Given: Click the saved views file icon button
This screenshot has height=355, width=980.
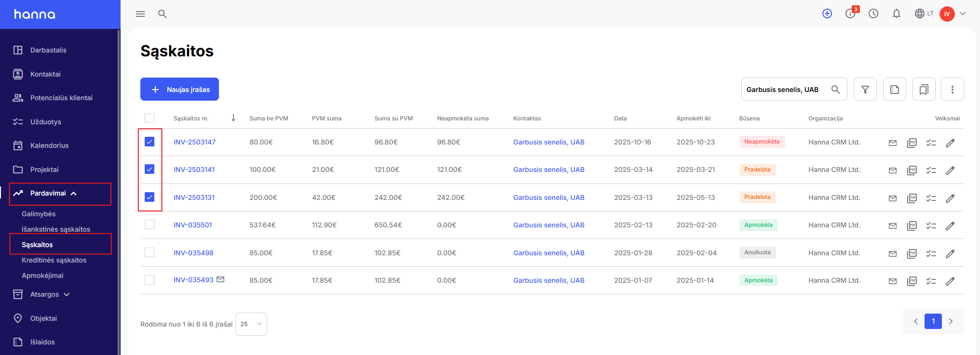Looking at the screenshot, I should click(x=895, y=89).
